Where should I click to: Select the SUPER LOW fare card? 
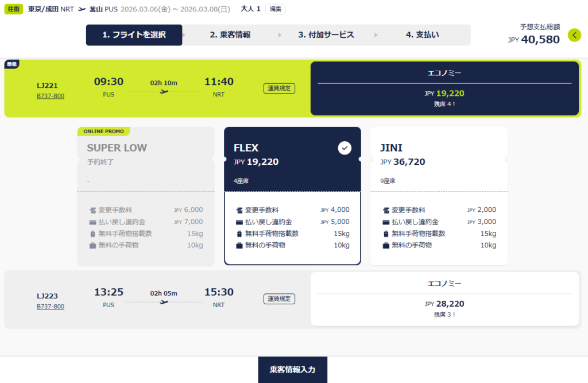[146, 161]
